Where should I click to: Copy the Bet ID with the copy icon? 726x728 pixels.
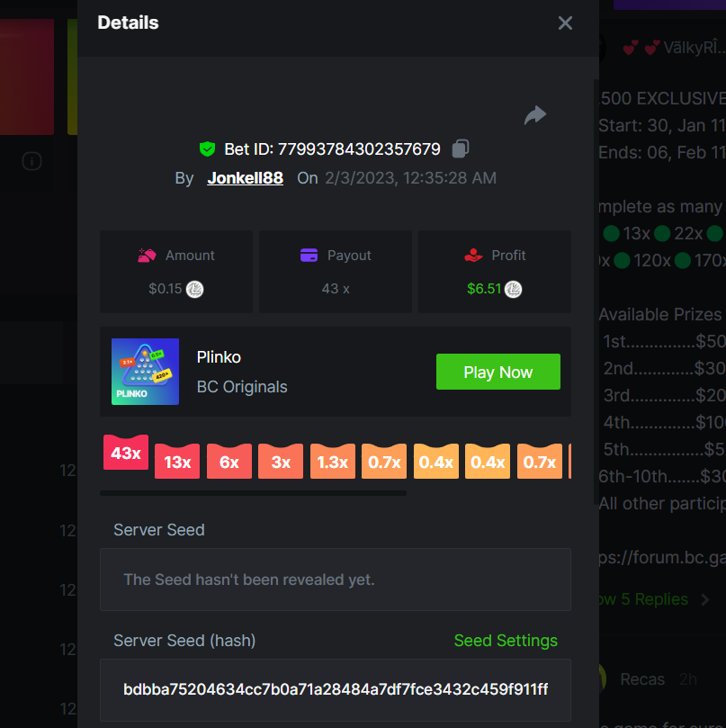461,148
